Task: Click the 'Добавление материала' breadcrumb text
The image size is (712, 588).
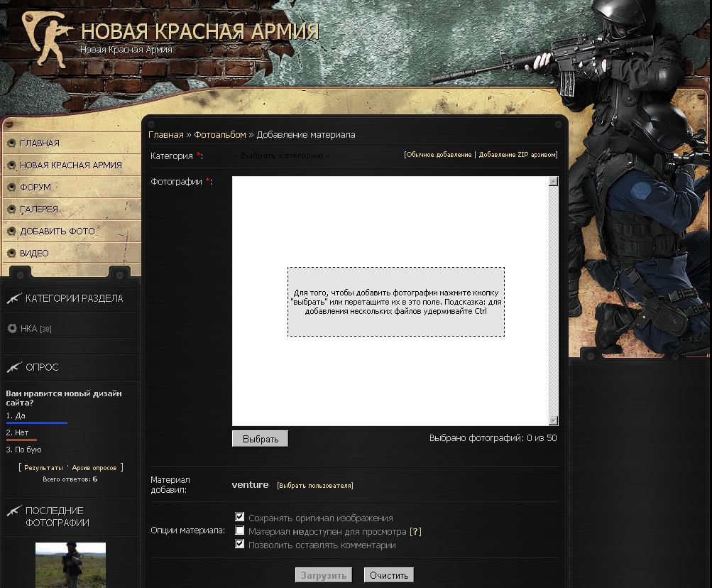Action: click(x=306, y=134)
